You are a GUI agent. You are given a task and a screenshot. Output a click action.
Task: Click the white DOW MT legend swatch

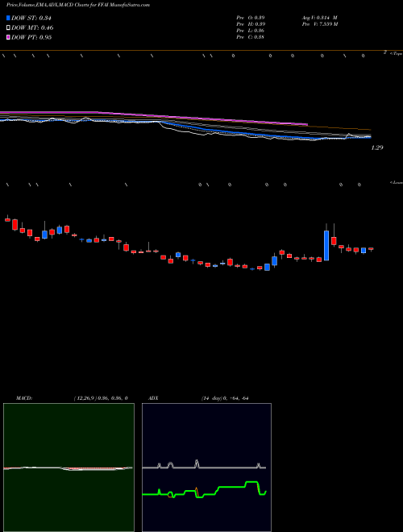[8, 28]
